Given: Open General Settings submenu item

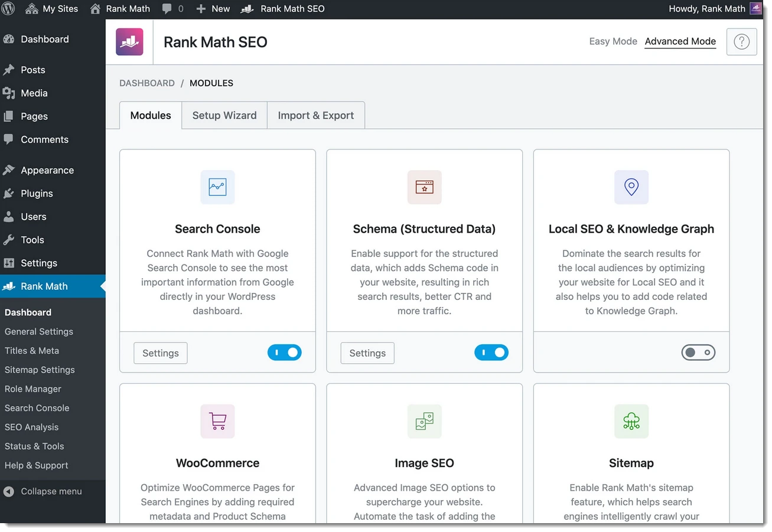Looking at the screenshot, I should tap(39, 332).
